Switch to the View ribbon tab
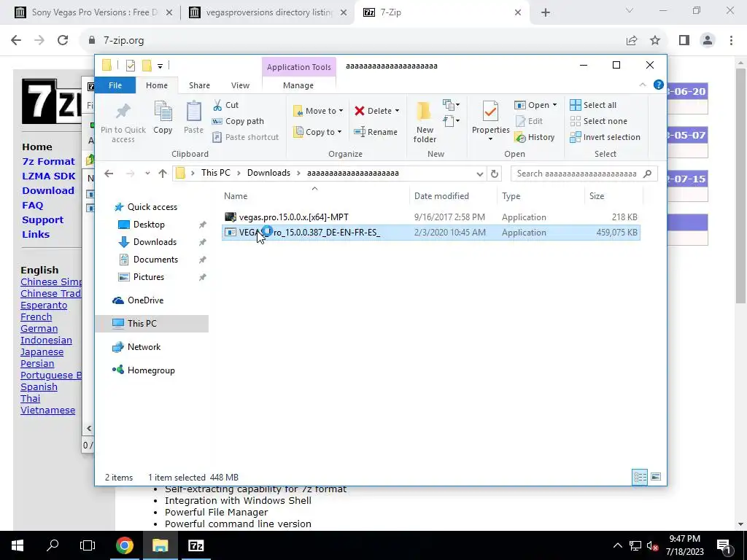Viewport: 747px width, 560px height. click(x=240, y=85)
